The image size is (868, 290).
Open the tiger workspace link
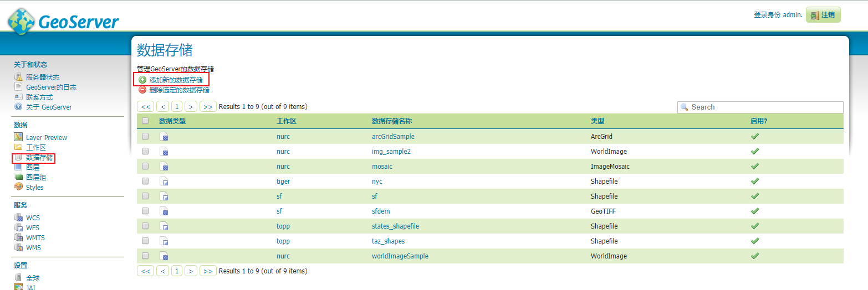pos(283,181)
